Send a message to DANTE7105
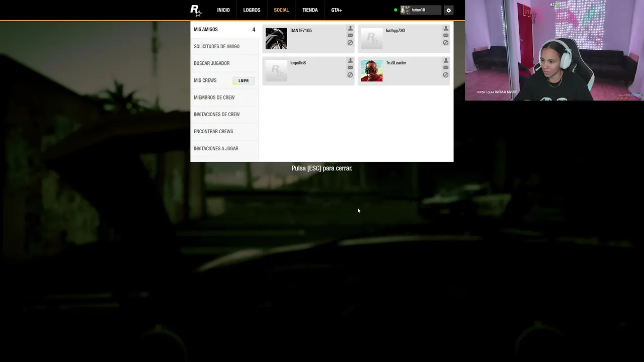The width and height of the screenshot is (644, 362). pyautogui.click(x=350, y=35)
